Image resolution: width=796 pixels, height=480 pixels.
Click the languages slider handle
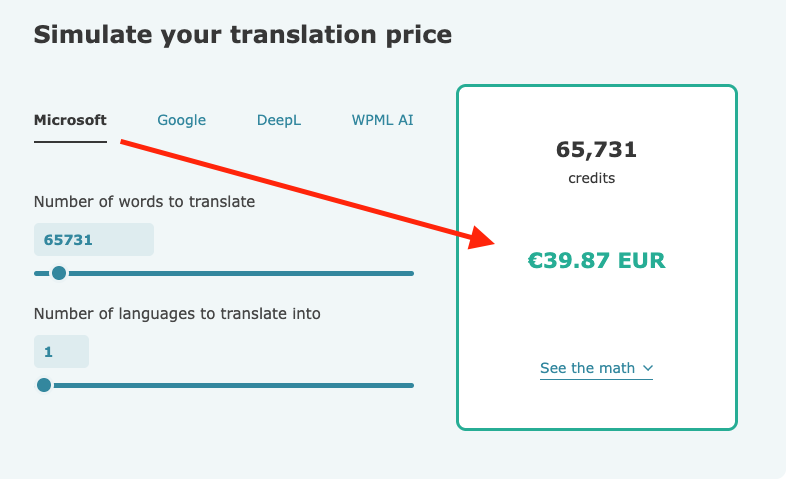point(44,385)
